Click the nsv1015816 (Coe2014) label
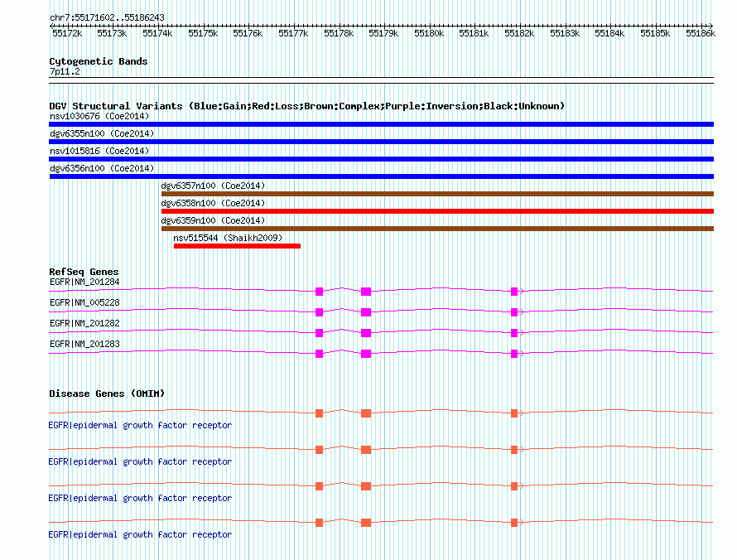Viewport: 737px width, 560px height. [x=99, y=151]
